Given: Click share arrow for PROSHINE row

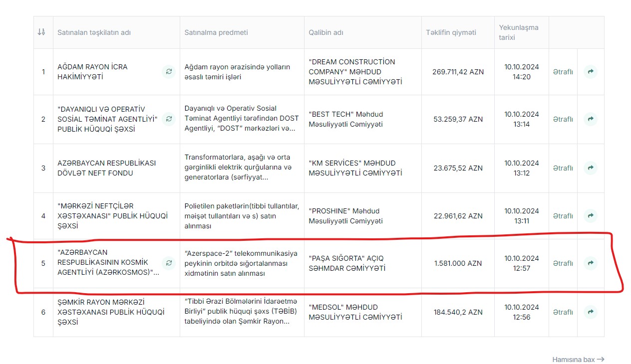Looking at the screenshot, I should pos(591,216).
